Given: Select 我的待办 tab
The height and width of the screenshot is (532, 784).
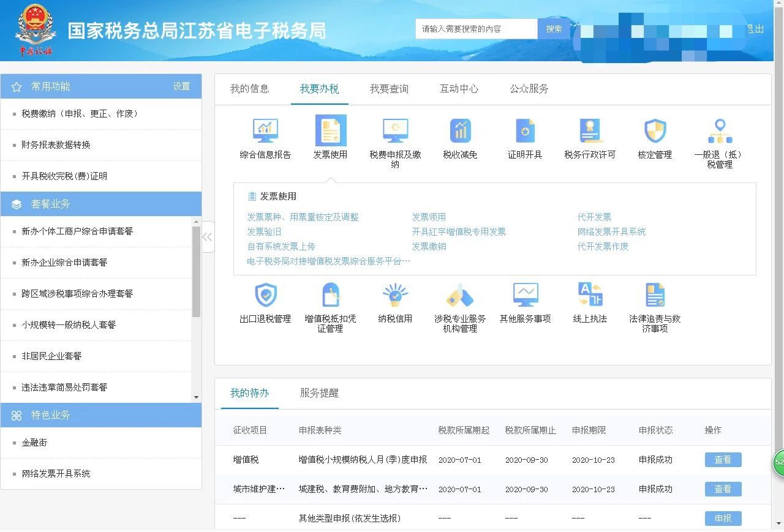Looking at the screenshot, I should click(x=249, y=393).
